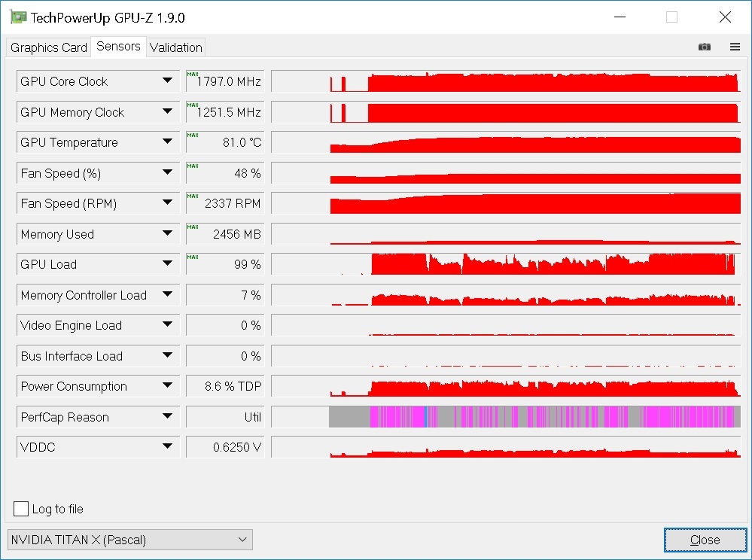Click the Power Consumption graph
Image resolution: width=752 pixels, height=560 pixels.
506,386
